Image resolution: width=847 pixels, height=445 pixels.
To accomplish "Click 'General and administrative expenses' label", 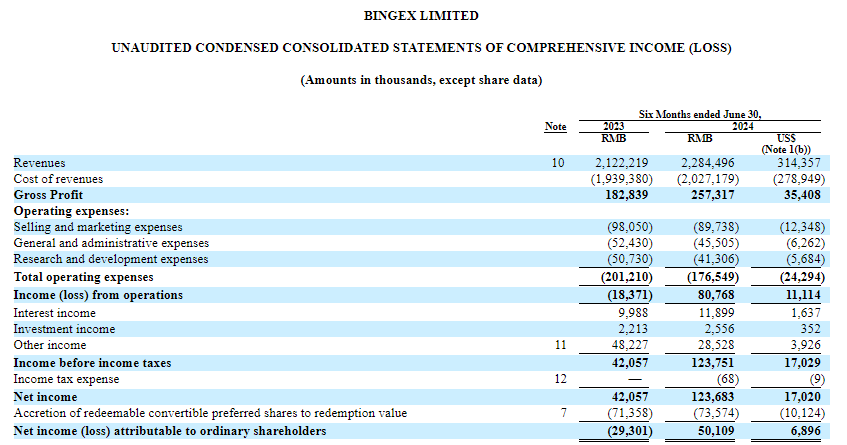I will pyautogui.click(x=111, y=243).
